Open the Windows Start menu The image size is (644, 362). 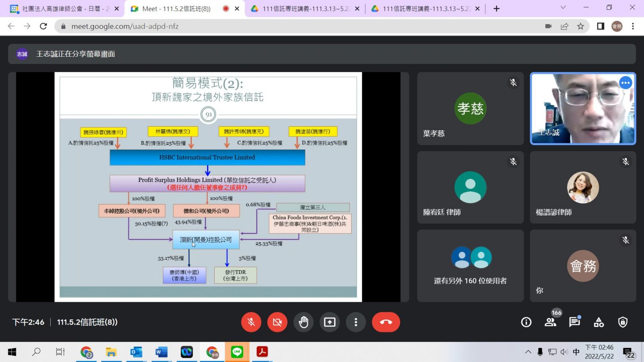click(12, 352)
